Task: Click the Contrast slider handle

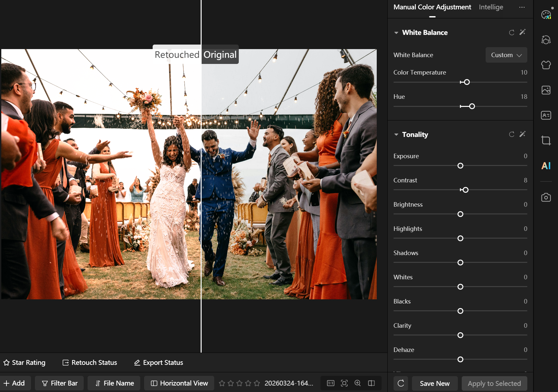Action: 465,190
